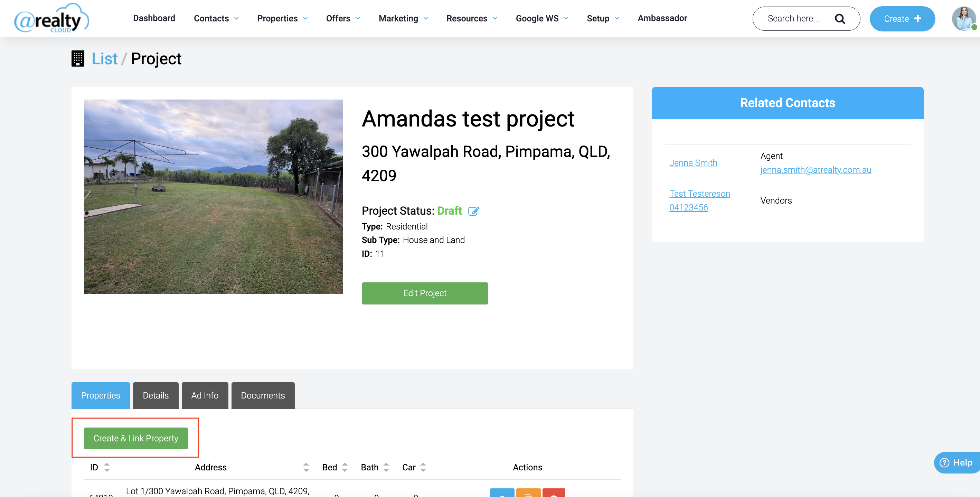Click the search magnifier icon
980x497 pixels.
[x=840, y=19]
